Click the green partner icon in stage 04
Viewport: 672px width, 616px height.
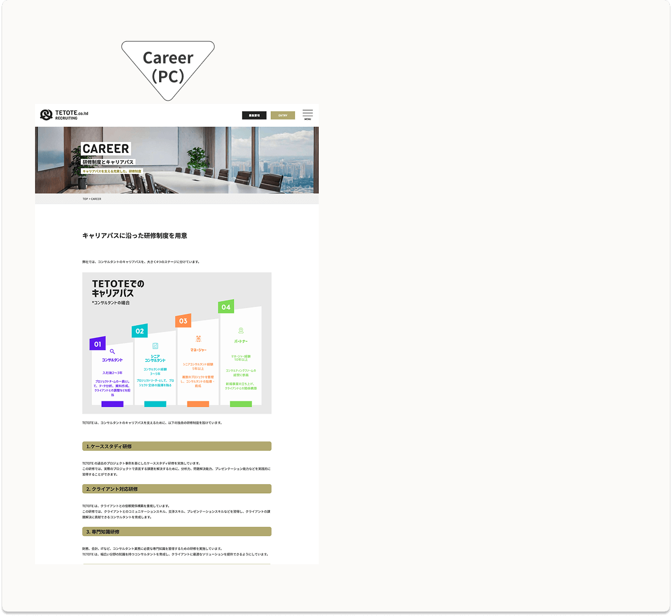[241, 331]
